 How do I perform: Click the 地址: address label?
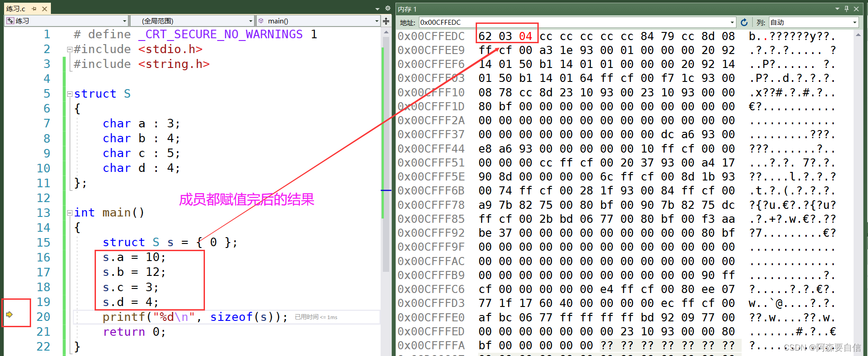point(408,23)
